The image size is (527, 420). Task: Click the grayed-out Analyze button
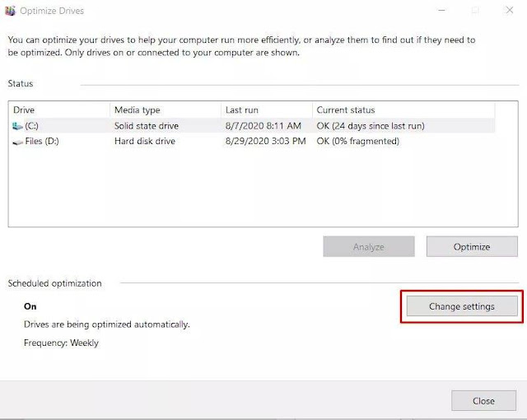[369, 246]
